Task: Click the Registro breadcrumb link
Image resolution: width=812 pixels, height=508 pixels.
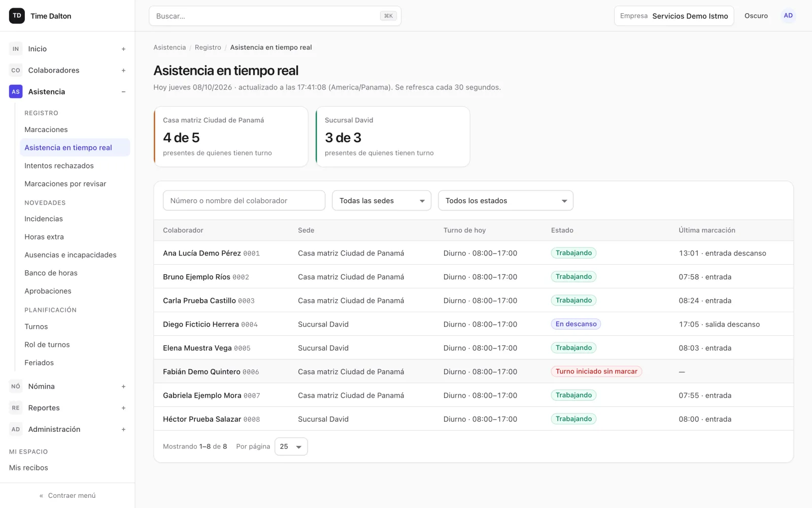Action: coord(208,47)
